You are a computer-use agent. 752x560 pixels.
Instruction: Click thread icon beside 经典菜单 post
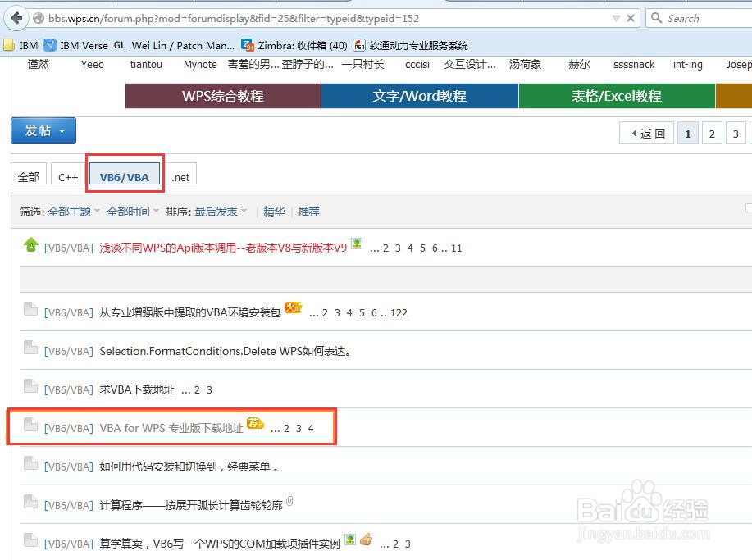click(30, 462)
